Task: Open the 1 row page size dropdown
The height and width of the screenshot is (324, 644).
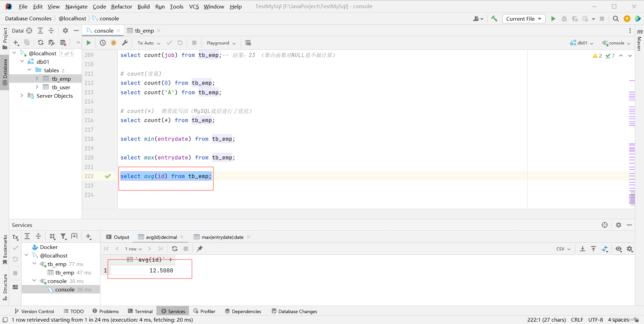Action: click(x=133, y=249)
